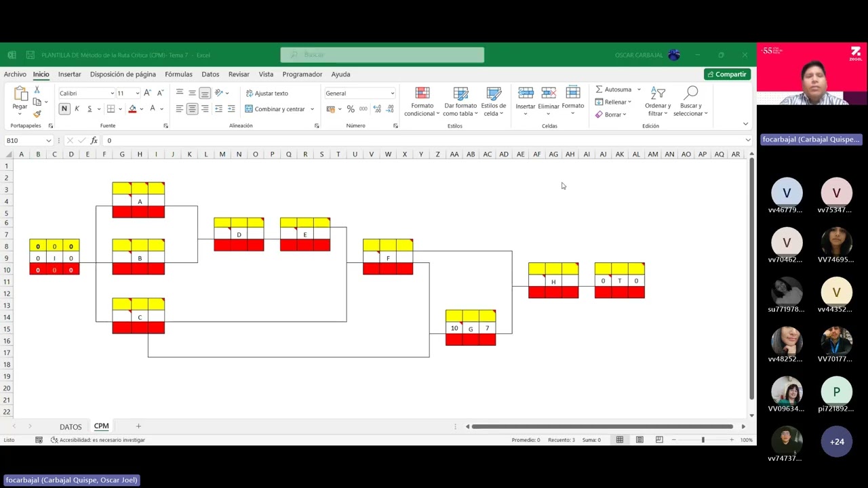868x488 pixels.
Task: Open the Rellenar dropdown
Action: [613, 102]
